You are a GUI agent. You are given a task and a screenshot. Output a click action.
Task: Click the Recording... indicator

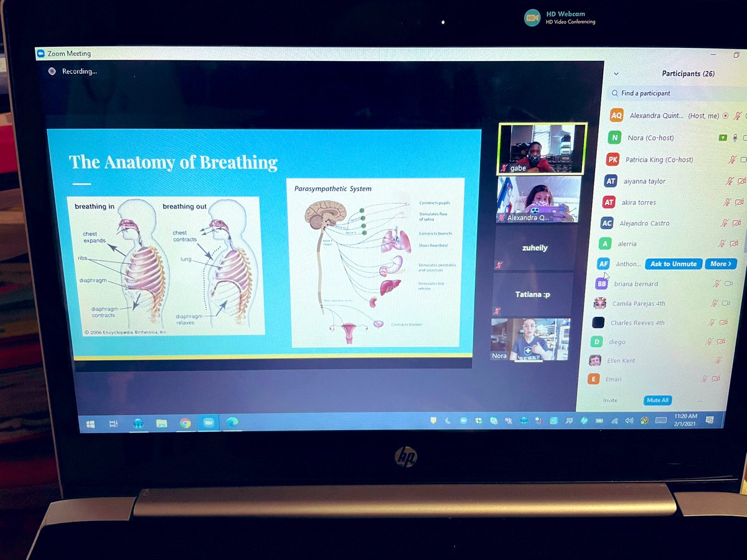pos(73,72)
